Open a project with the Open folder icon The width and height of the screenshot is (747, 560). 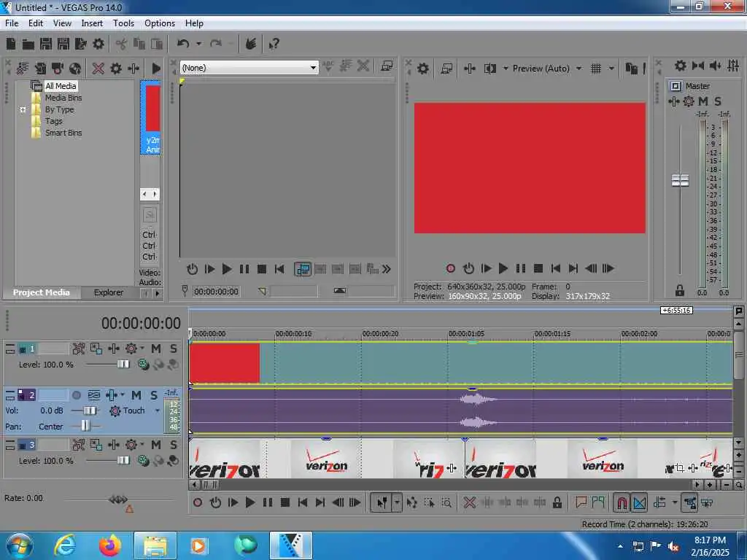click(x=28, y=44)
